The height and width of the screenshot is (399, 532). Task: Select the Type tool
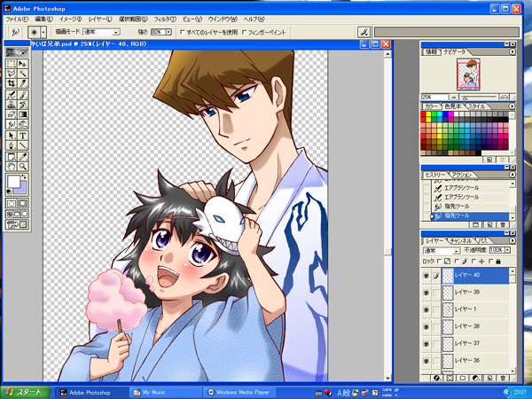point(22,136)
